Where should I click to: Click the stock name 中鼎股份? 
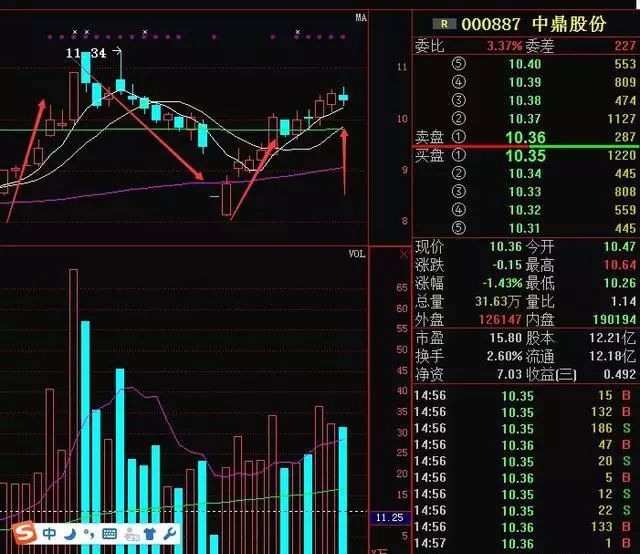(x=569, y=24)
